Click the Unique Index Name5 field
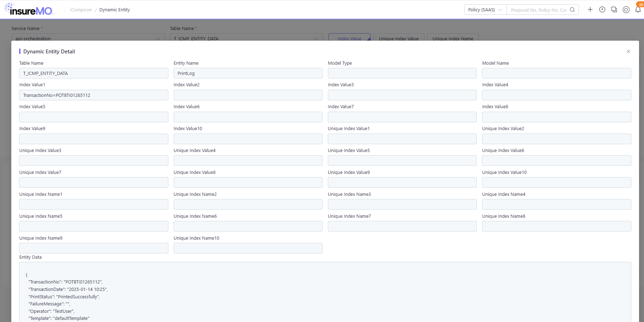 pyautogui.click(x=94, y=226)
